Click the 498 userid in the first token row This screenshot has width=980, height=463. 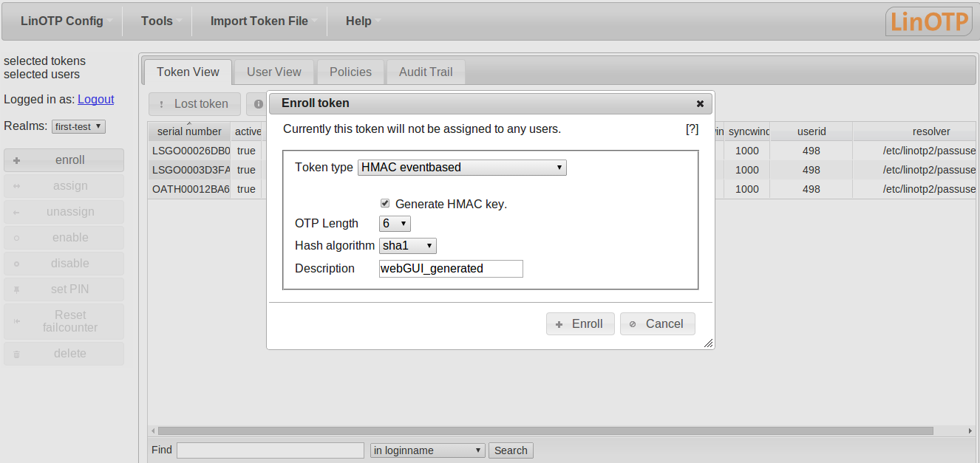(811, 151)
